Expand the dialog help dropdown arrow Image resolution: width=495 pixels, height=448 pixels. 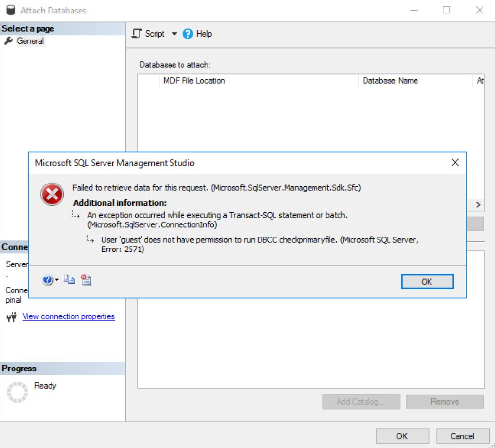click(57, 280)
